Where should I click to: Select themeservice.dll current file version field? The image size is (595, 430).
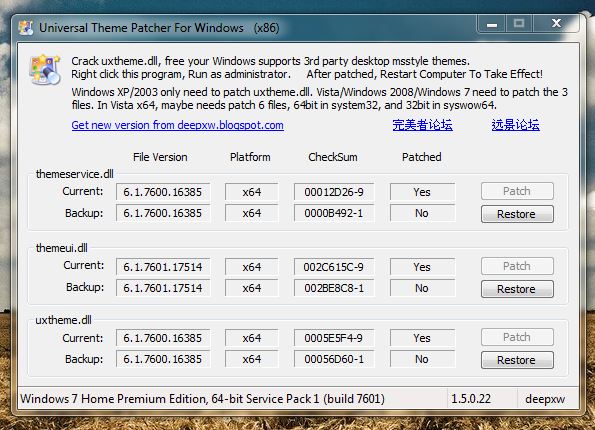click(x=163, y=192)
